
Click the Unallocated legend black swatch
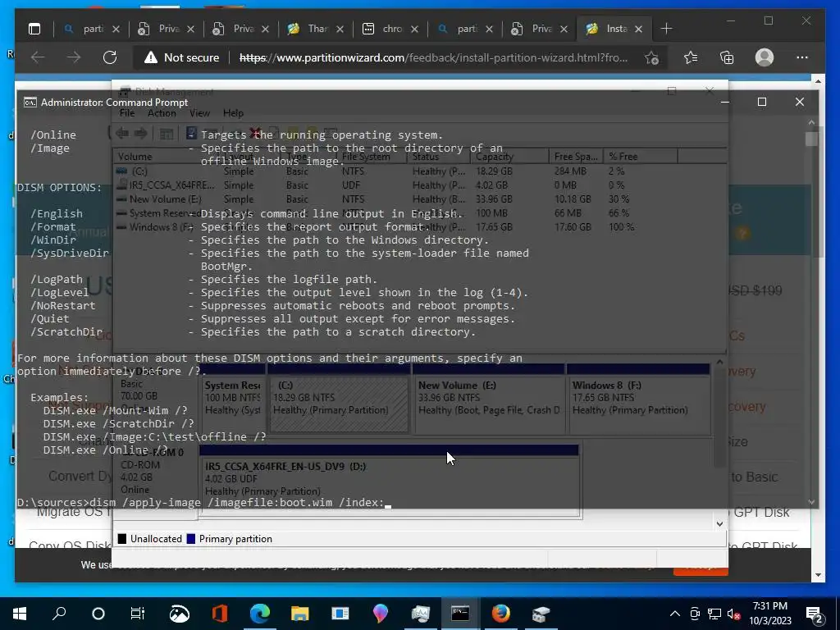(122, 539)
